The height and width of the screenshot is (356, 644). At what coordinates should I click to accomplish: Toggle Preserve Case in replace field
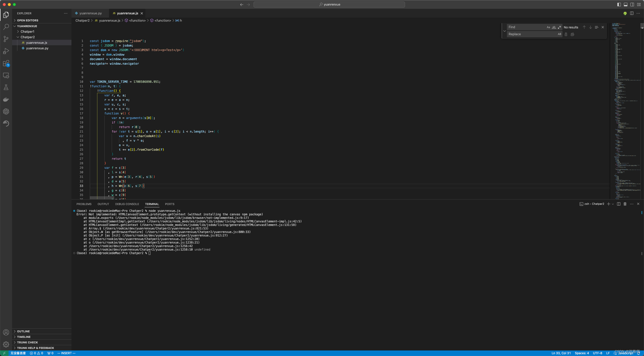point(559,34)
